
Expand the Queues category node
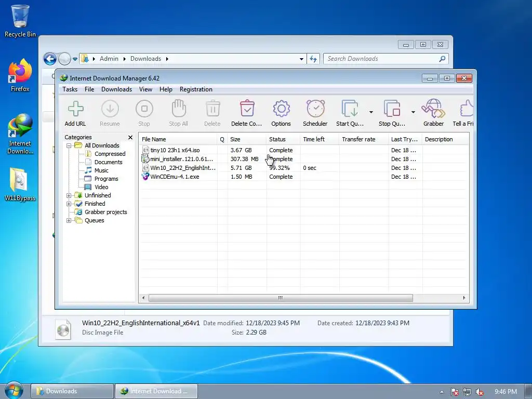(x=69, y=220)
